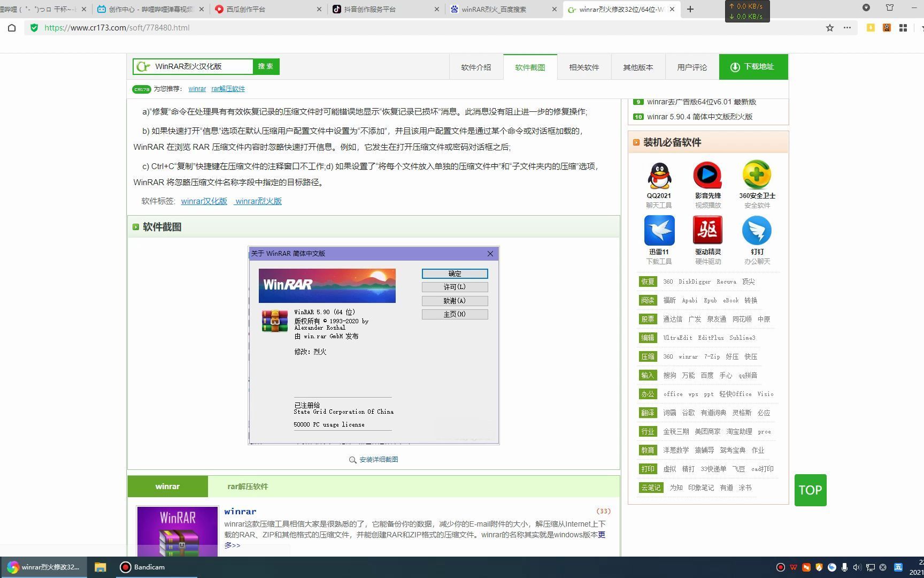Click the QQ2021 penguin icon

point(659,176)
